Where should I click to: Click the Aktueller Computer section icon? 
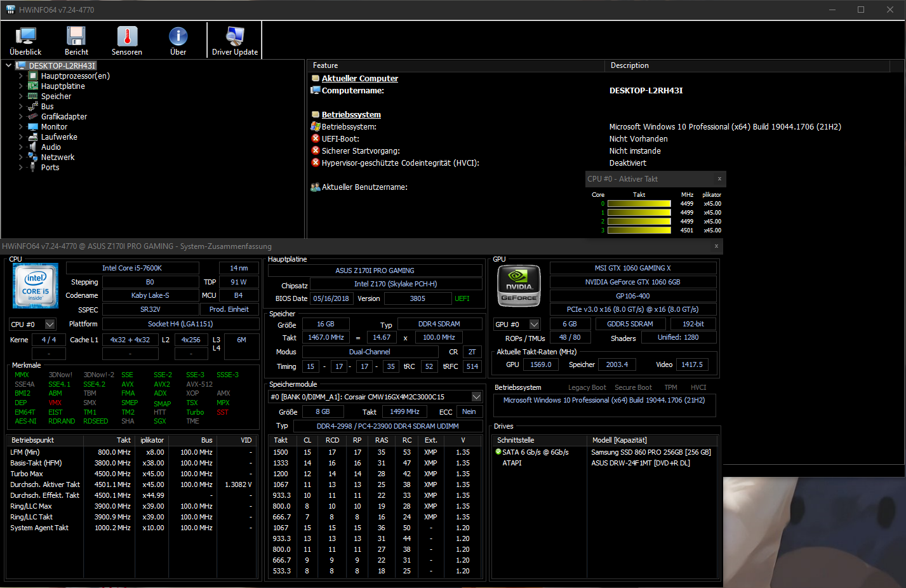tap(315, 79)
